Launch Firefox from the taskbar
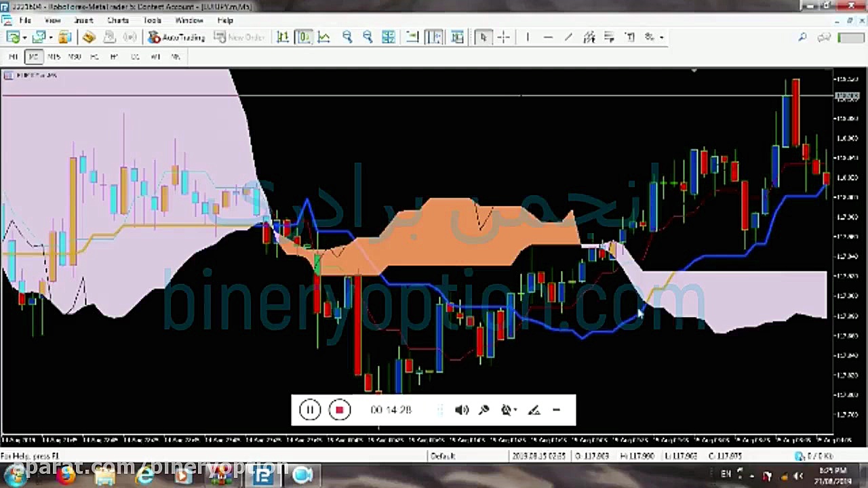868x488 pixels. (x=66, y=476)
